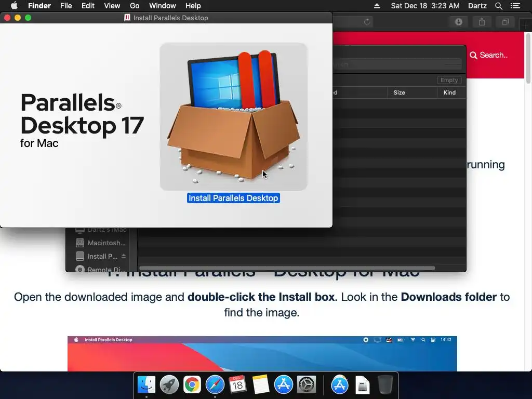
Task: Click the Dartz user name in menu bar
Action: [477, 6]
